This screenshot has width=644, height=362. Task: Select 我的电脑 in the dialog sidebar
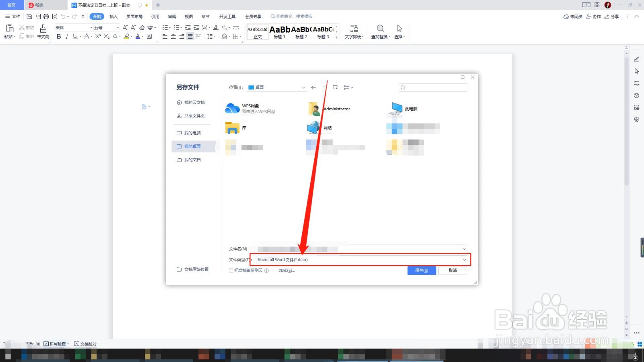(x=189, y=133)
